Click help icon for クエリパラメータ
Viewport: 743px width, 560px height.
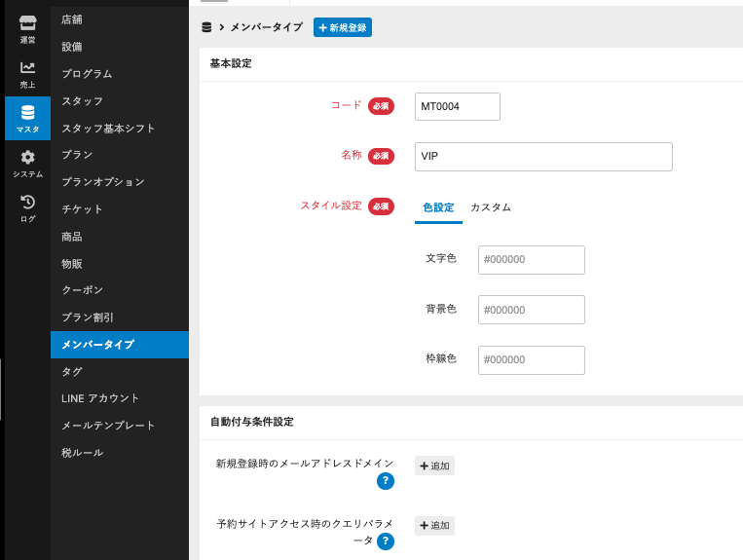(386, 541)
